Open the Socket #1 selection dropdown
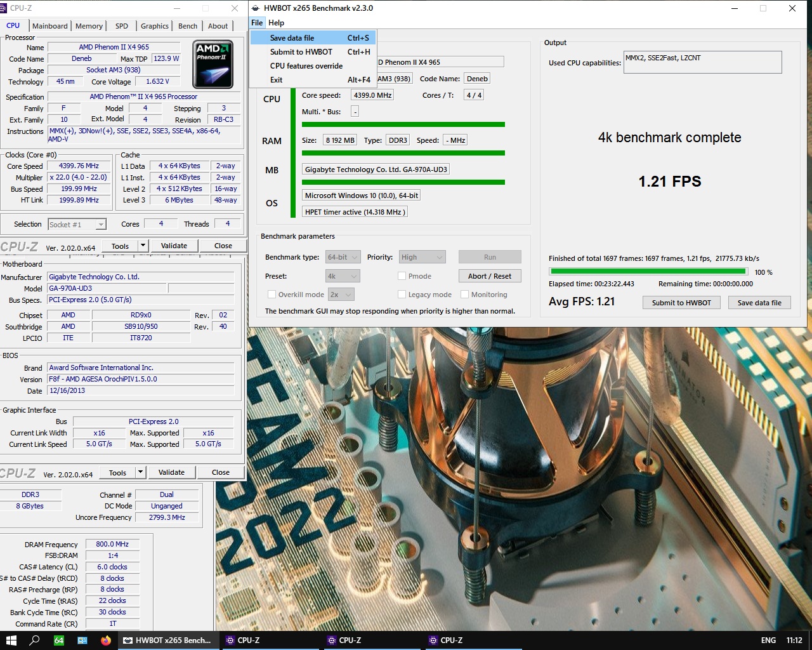 (77, 224)
